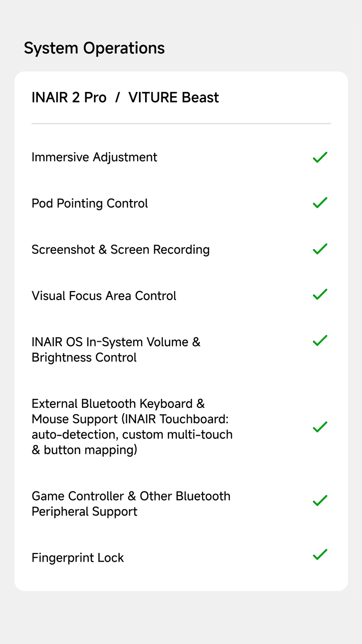
Task: Click the slash separator between product names
Action: tap(117, 98)
